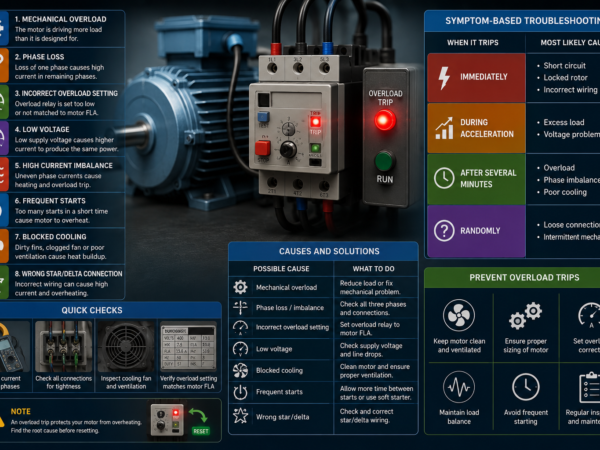Image resolution: width=600 pixels, height=450 pixels.
Task: Select the SYMPTOM-BASED TROUBLESHOOTING header
Action: coord(522,21)
